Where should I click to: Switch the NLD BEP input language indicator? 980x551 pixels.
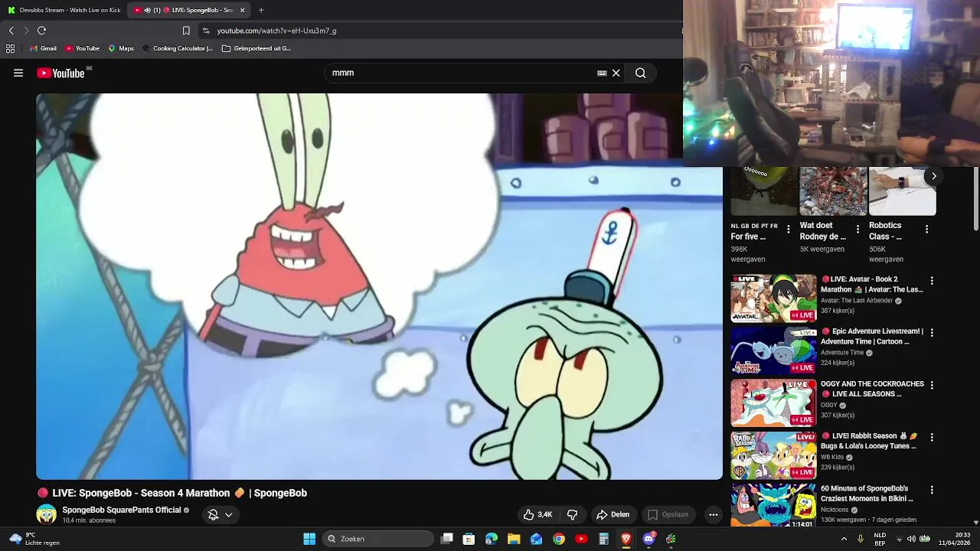[880, 539]
